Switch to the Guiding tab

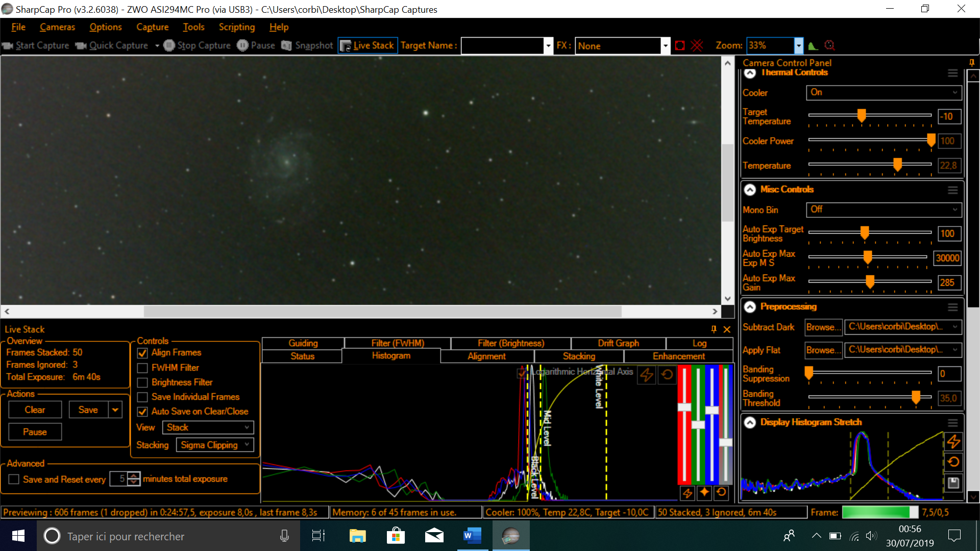(x=303, y=343)
